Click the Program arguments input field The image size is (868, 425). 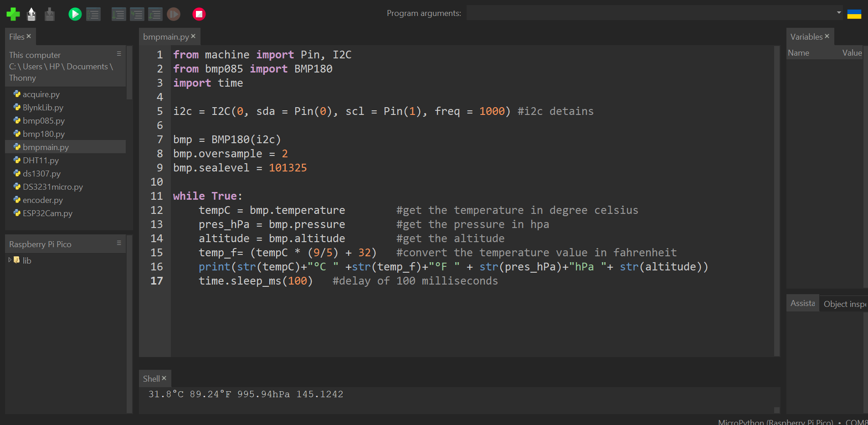638,13
